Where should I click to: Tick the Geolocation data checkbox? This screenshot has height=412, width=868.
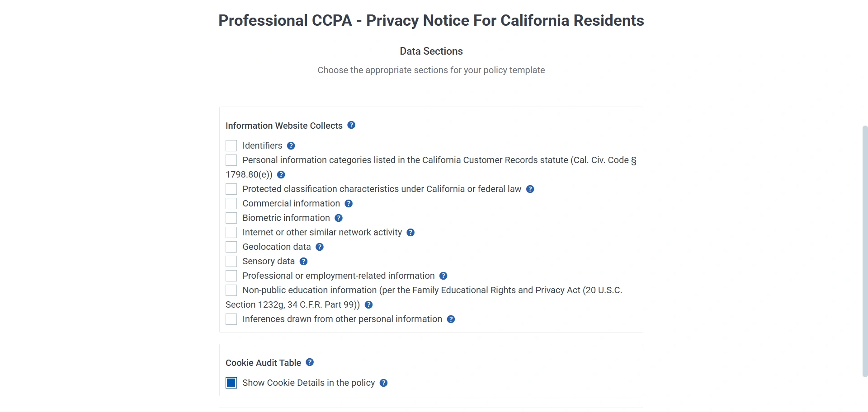point(231,247)
